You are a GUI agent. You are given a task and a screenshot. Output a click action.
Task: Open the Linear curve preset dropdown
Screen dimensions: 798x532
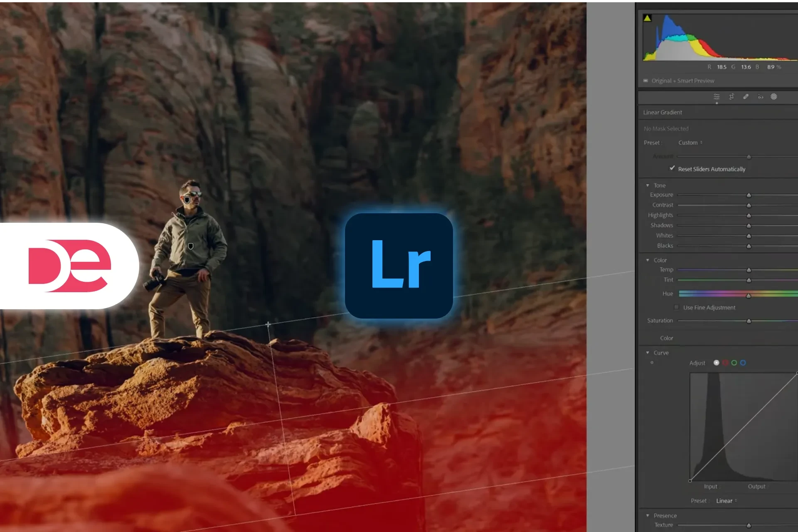(726, 501)
